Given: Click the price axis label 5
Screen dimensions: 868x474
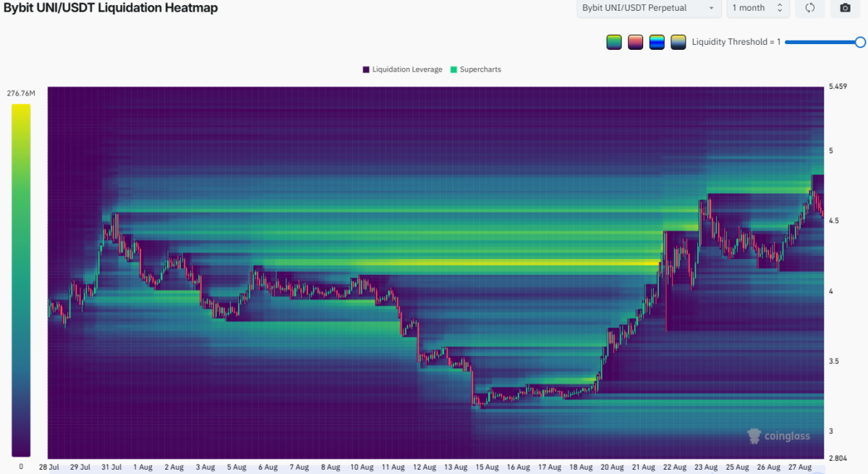Looking at the screenshot, I should tap(830, 151).
